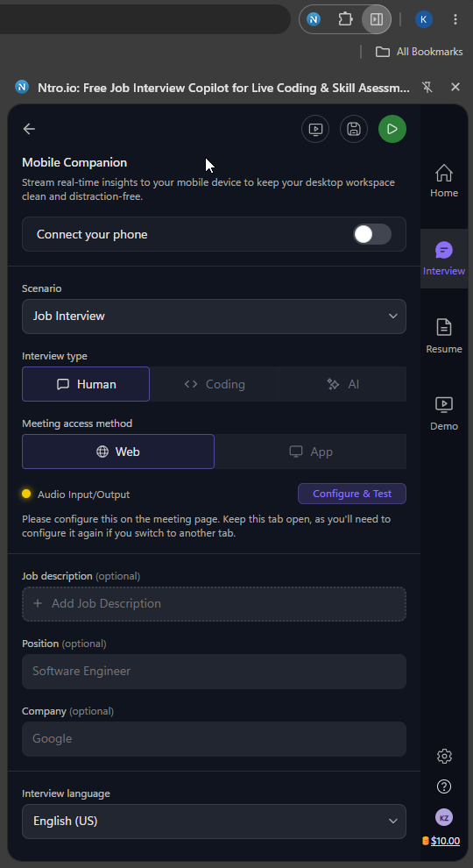Click the $10.00 balance link
This screenshot has height=868, width=473.
[x=445, y=842]
